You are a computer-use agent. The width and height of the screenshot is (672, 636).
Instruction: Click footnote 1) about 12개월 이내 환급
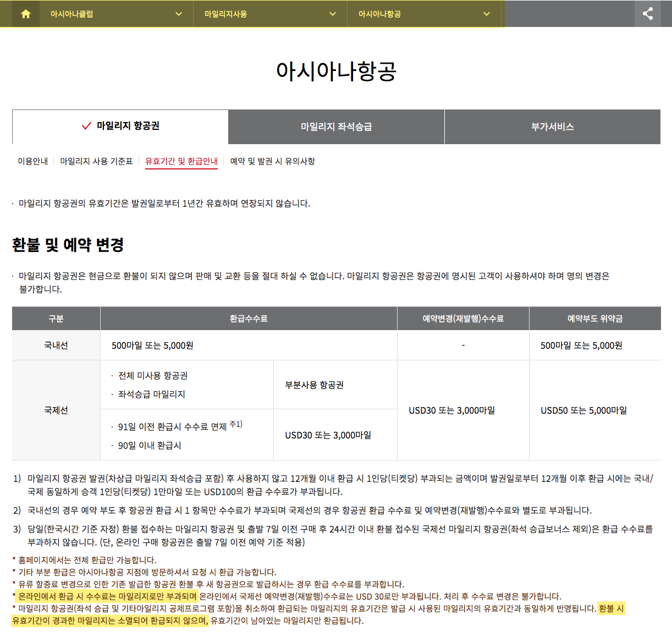coord(333,485)
